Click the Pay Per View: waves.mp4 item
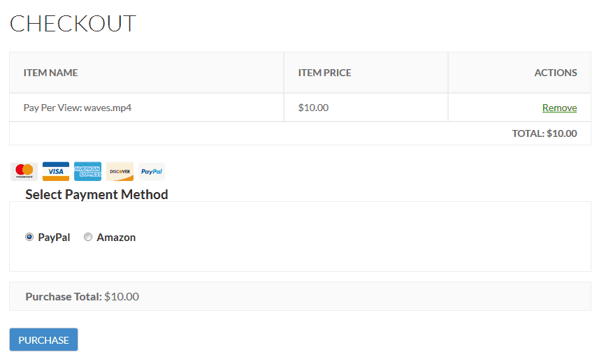This screenshot has width=604, height=364. [78, 108]
